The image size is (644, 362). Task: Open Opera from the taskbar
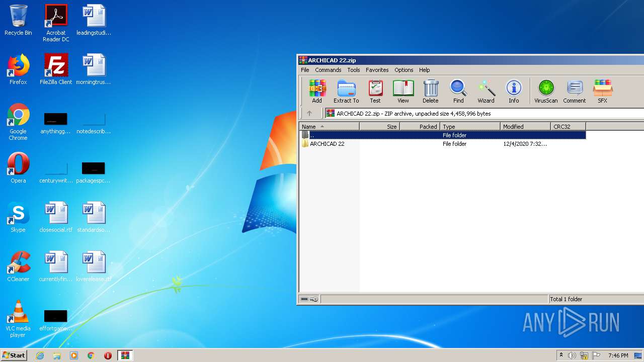tap(108, 355)
